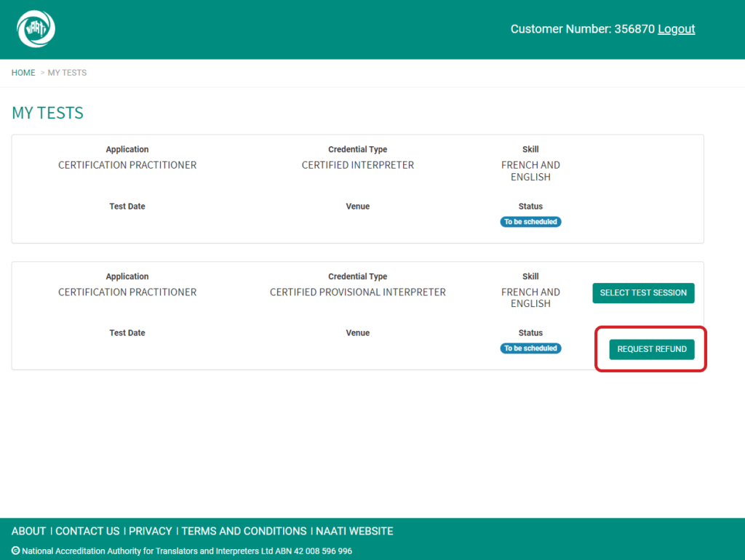Screen dimensions: 745x560
Task: Select the CERTIFIED PROVISIONAL INTERPRETER credential text
Action: coord(357,292)
